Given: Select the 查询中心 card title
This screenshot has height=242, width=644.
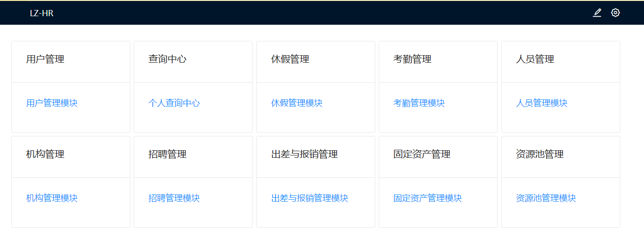Looking at the screenshot, I should coord(167,59).
